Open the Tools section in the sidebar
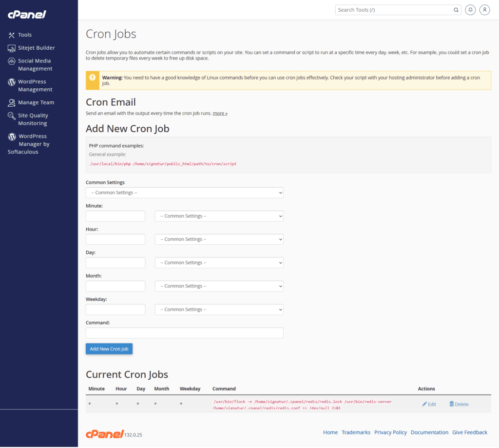The image size is (499, 448). pyautogui.click(x=24, y=35)
